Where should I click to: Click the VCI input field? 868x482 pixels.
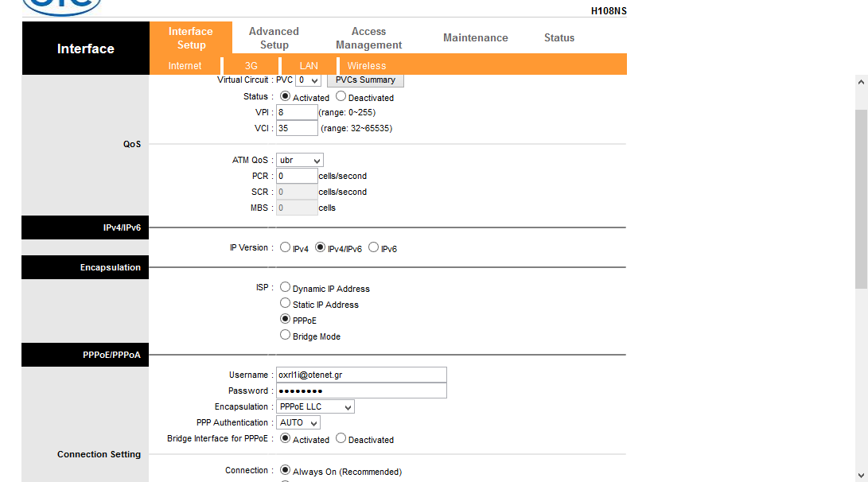coord(297,128)
